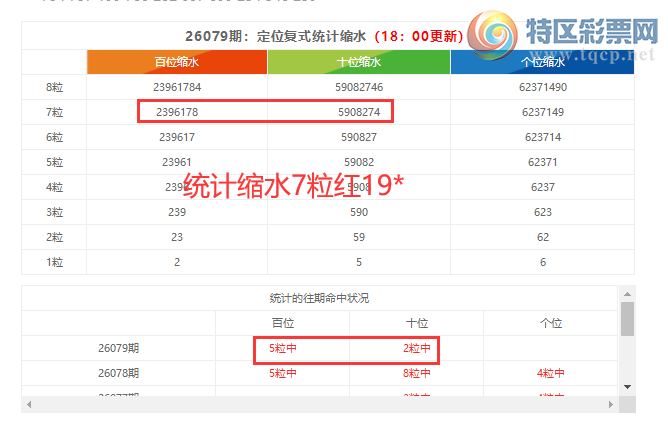Click the value 59 in 2粒 row
The width and height of the screenshot is (668, 430).
pos(359,237)
